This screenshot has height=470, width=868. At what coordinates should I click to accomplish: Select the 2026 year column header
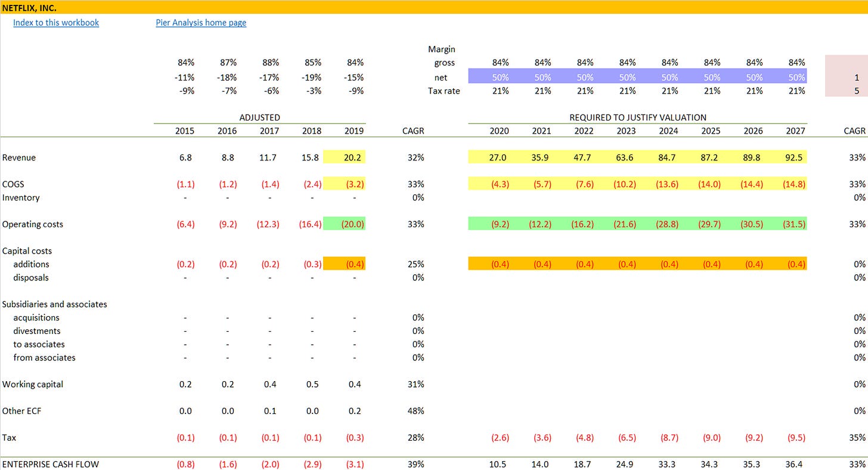pyautogui.click(x=753, y=131)
